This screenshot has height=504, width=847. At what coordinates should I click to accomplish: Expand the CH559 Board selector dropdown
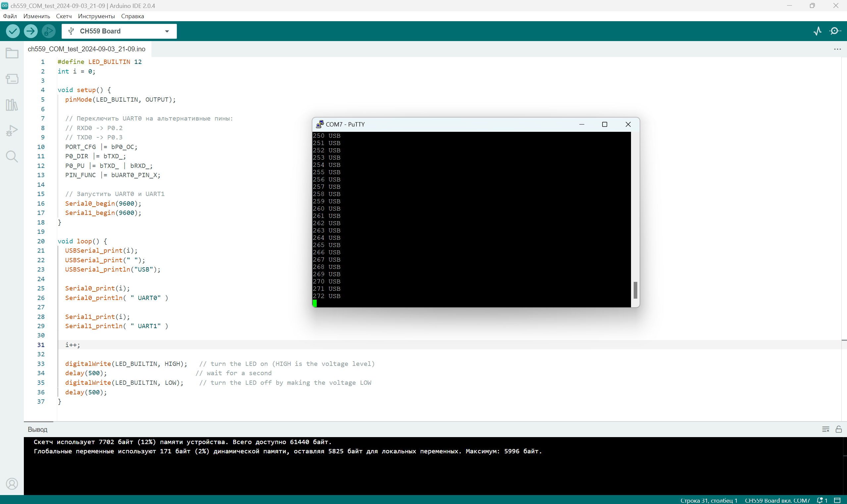click(x=167, y=31)
